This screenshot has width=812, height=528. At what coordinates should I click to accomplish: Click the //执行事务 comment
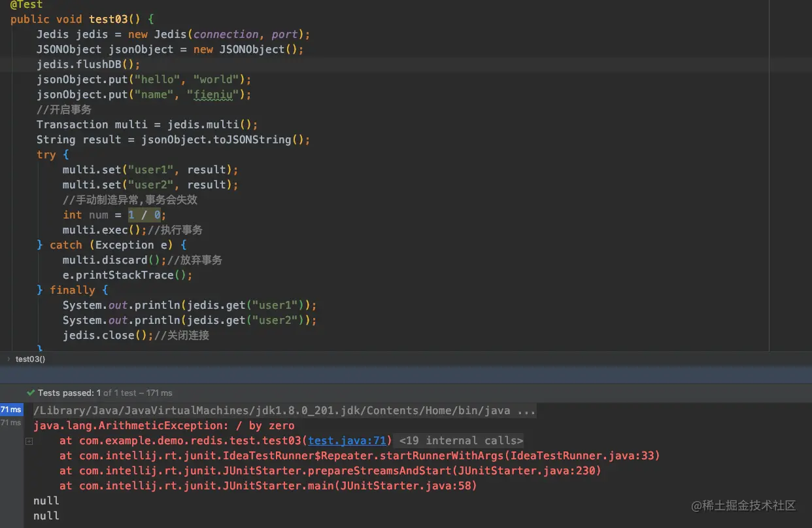[x=175, y=230]
